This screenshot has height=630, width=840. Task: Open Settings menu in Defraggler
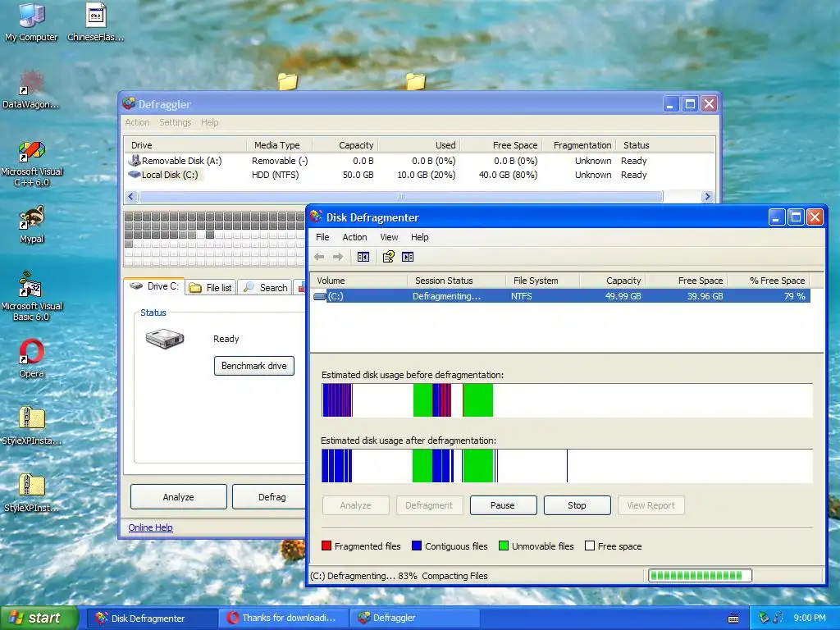(x=176, y=122)
